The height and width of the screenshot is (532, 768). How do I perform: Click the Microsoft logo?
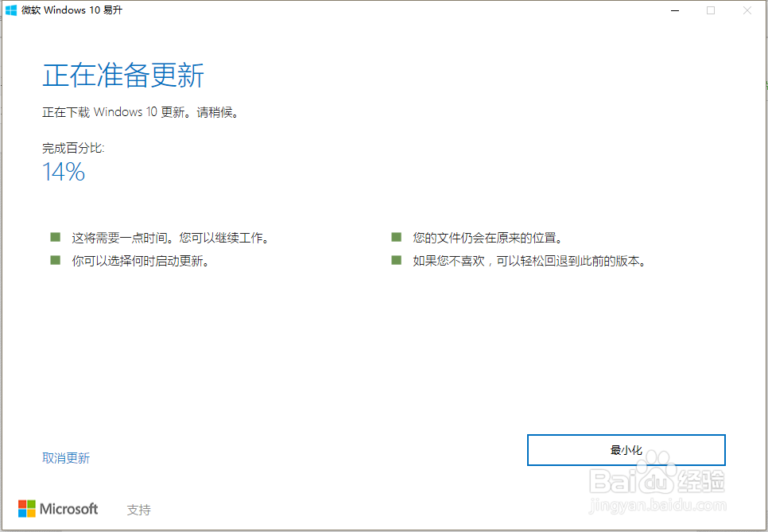coord(58,509)
